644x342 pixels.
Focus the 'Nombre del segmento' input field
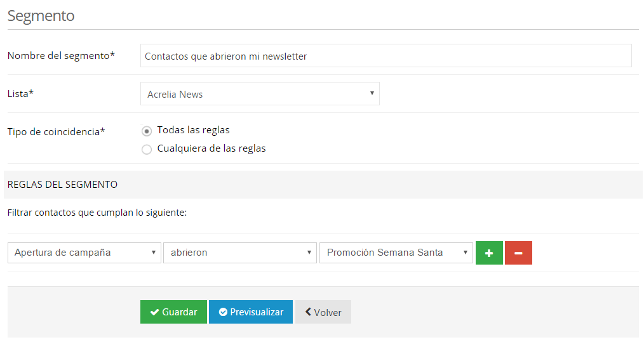[386, 56]
